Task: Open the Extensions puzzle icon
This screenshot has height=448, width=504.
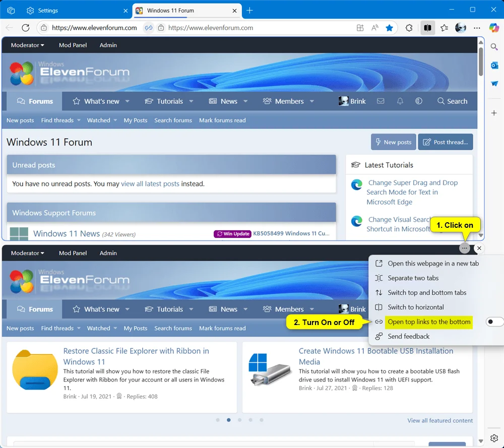Action: point(409,28)
